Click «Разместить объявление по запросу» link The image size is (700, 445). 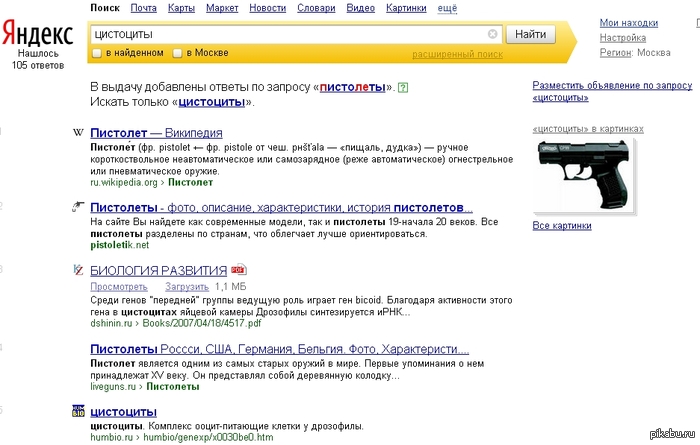612,91
